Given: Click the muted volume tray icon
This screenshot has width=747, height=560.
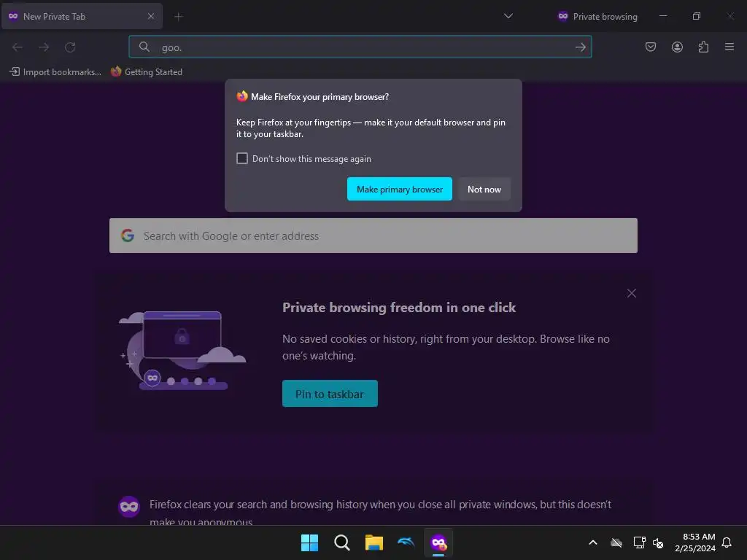Looking at the screenshot, I should point(659,542).
